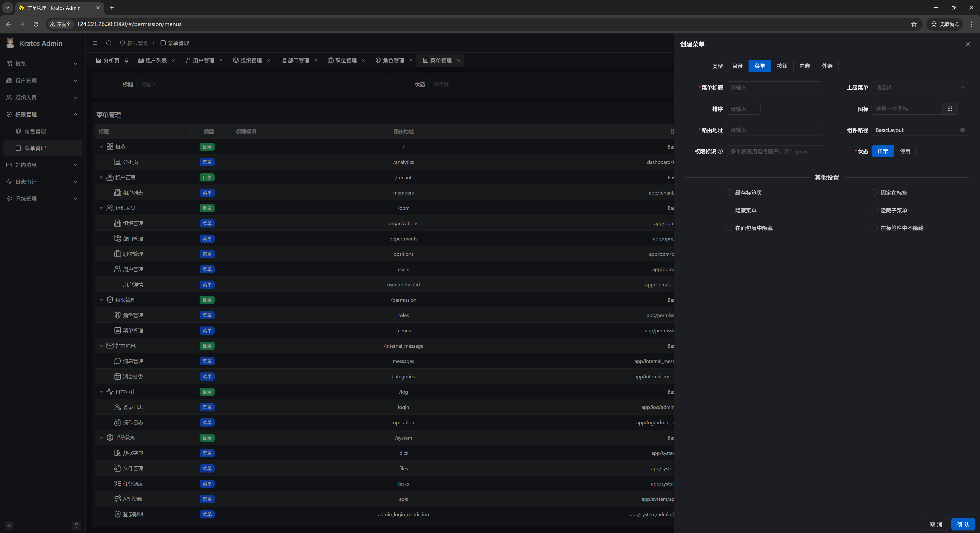Image resolution: width=980 pixels, height=533 pixels.
Task: Collapse the 组织人员 tree row
Action: tap(101, 208)
